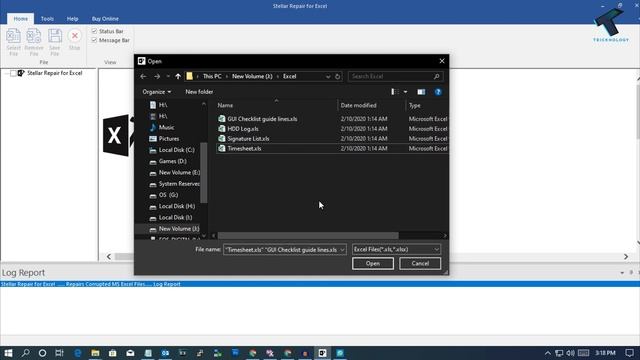This screenshot has height=360, width=640.
Task: Click the Remove File ribbon icon
Action: tap(34, 42)
